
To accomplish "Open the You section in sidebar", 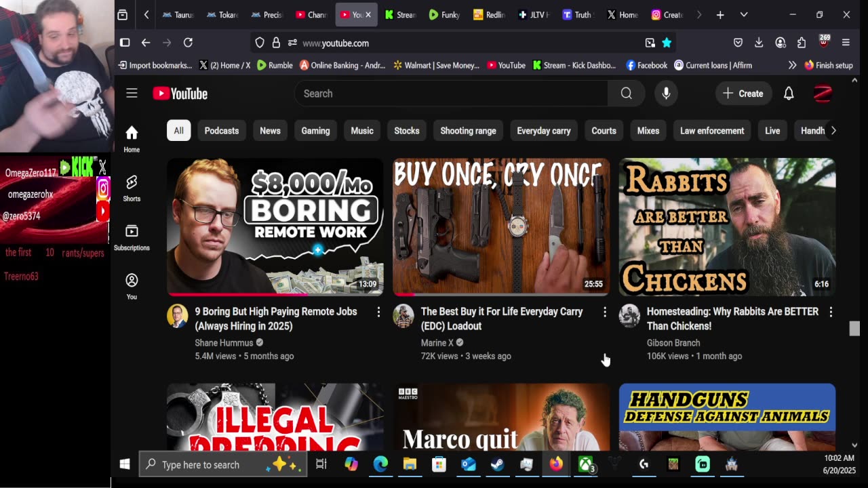I will click(x=132, y=286).
